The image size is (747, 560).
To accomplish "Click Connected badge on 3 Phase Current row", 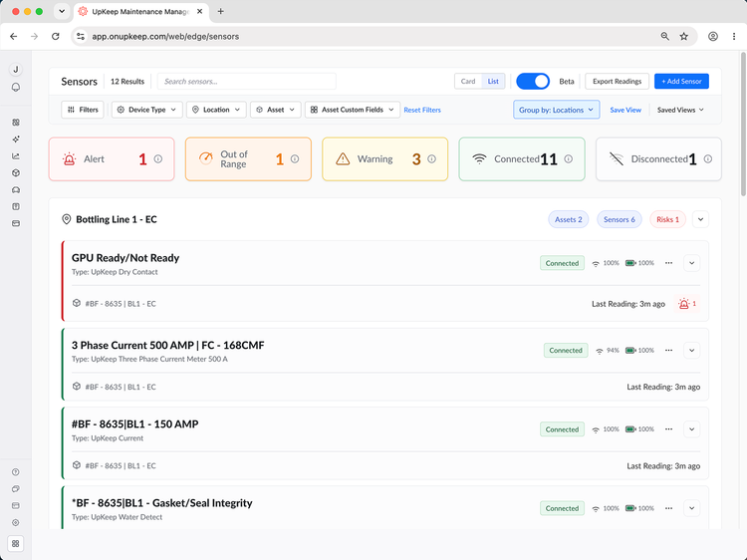I will point(566,351).
